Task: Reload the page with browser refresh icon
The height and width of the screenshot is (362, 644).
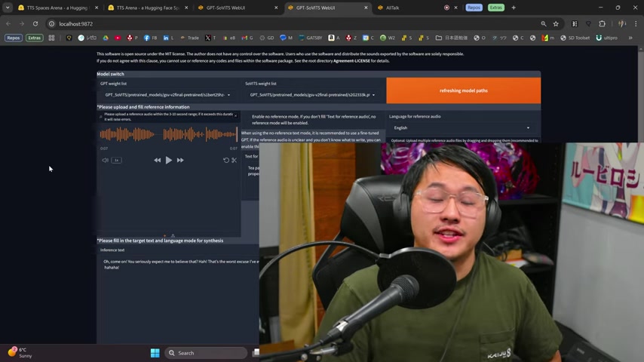Action: point(35,23)
